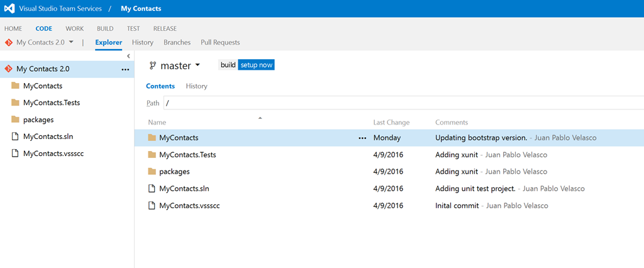This screenshot has height=268, width=644.
Task: Open the My Contacts 2.0 repository dropdown
Action: point(71,42)
